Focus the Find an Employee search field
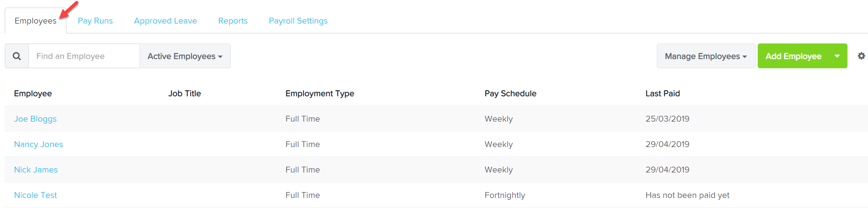The image size is (868, 211). pyautogui.click(x=84, y=56)
